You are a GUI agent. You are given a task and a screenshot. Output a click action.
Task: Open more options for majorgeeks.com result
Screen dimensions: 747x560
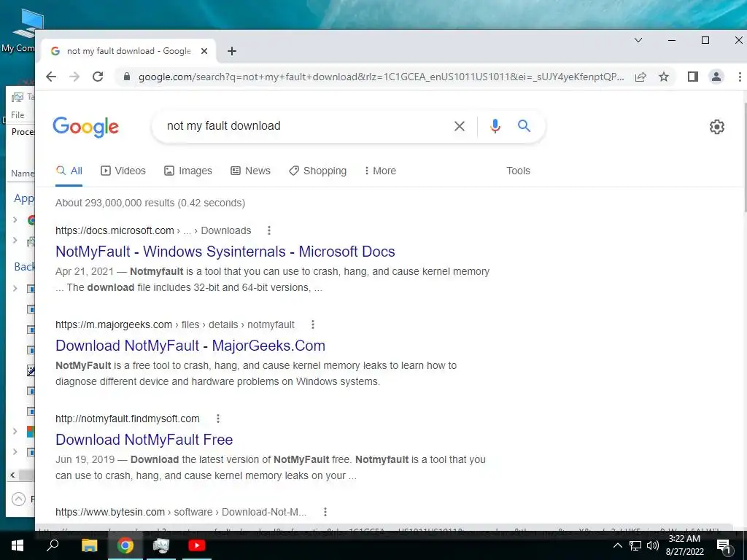[x=312, y=324]
